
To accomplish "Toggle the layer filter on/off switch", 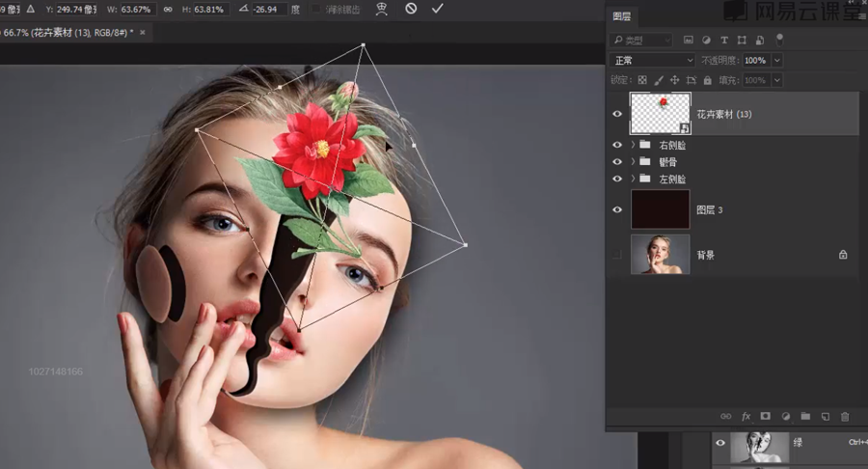I will click(779, 40).
